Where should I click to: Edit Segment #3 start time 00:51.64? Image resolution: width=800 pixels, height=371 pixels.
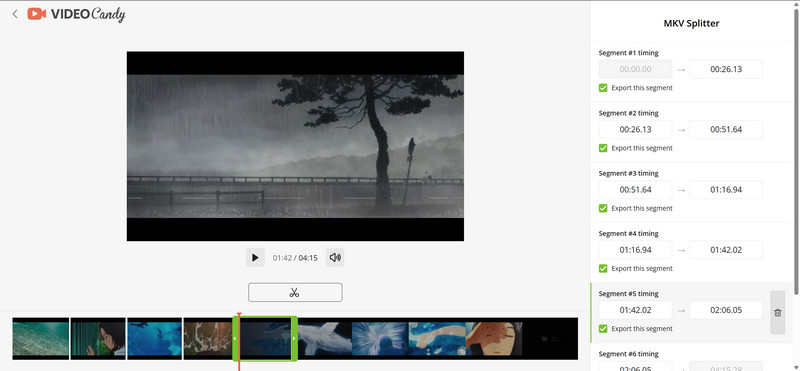(x=635, y=190)
